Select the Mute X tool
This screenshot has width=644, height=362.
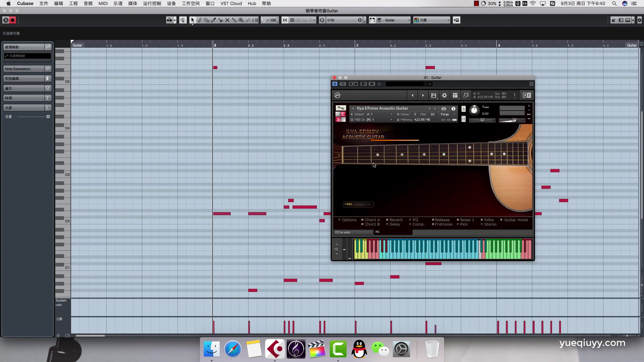227,20
